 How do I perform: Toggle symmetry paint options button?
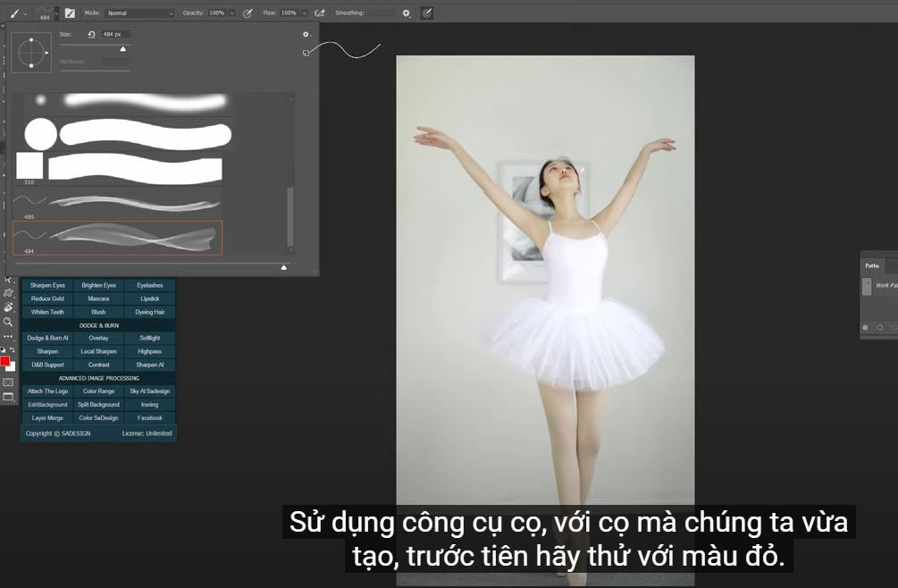[426, 13]
